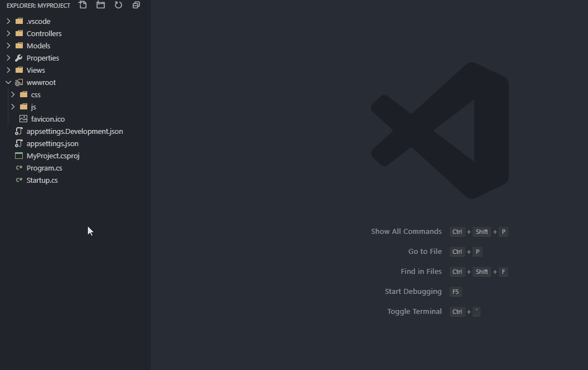Click the Models folder icon
588x370 pixels.
coord(19,46)
